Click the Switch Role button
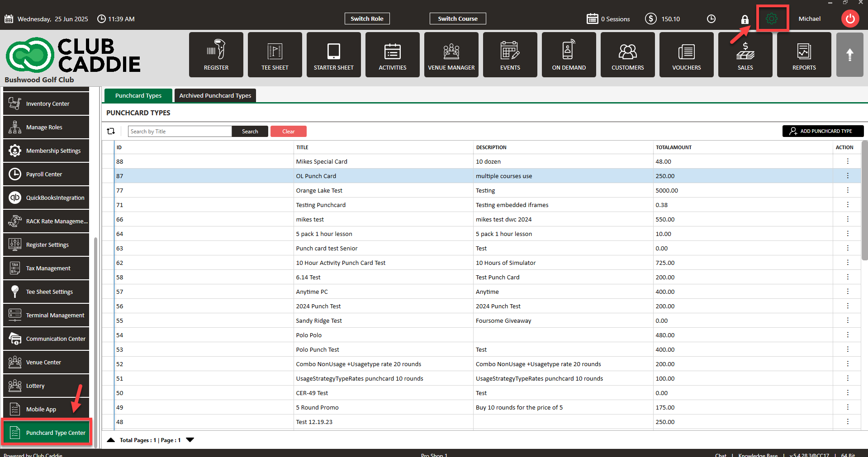This screenshot has height=457, width=868. 367,19
